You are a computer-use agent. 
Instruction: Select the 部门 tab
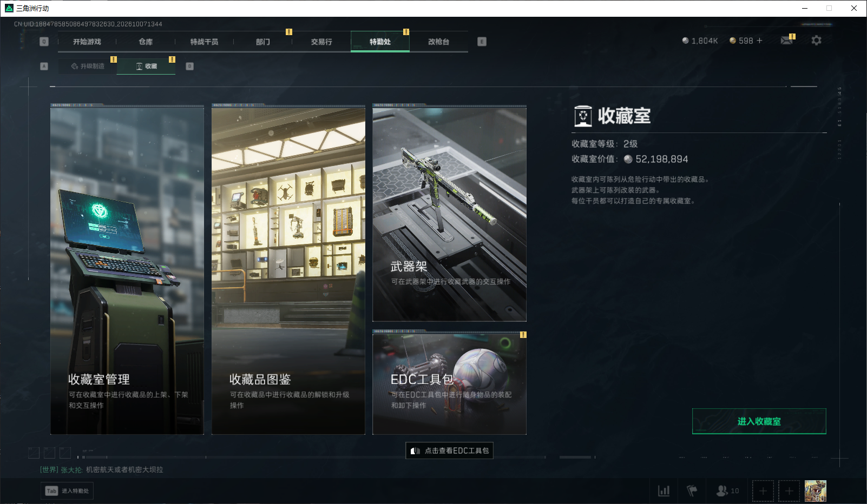[x=263, y=42]
